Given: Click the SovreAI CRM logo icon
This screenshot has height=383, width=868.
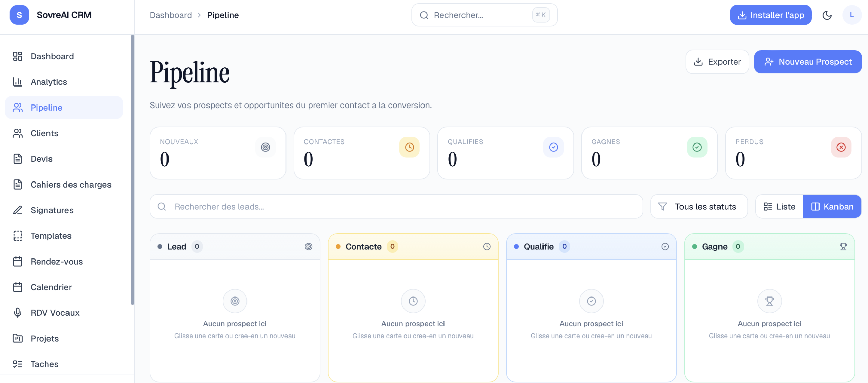Looking at the screenshot, I should 19,15.
